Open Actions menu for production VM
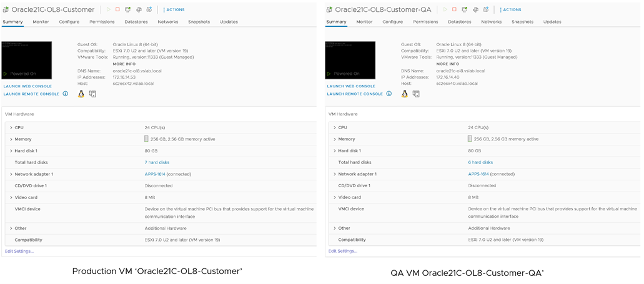644x284 pixels. tap(174, 9)
